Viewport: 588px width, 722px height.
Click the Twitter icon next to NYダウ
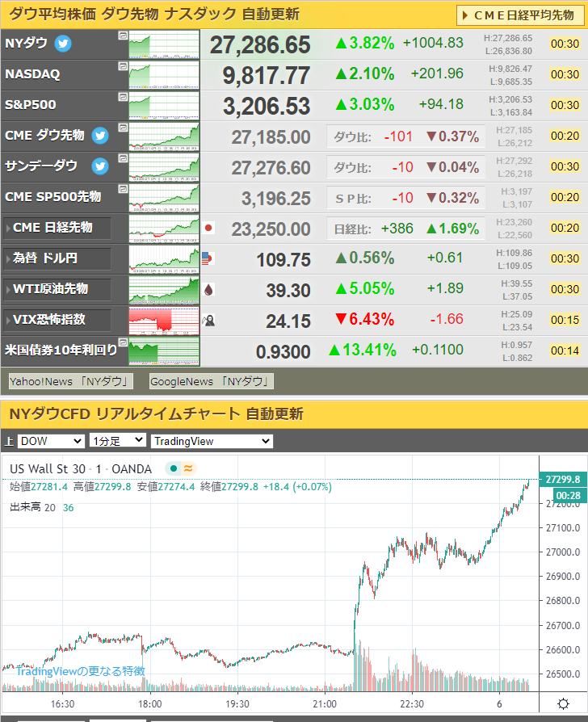click(x=63, y=44)
